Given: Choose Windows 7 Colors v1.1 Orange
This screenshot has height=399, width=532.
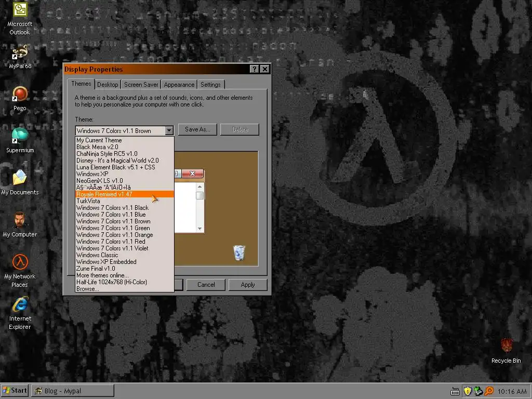Looking at the screenshot, I should pos(125,235).
